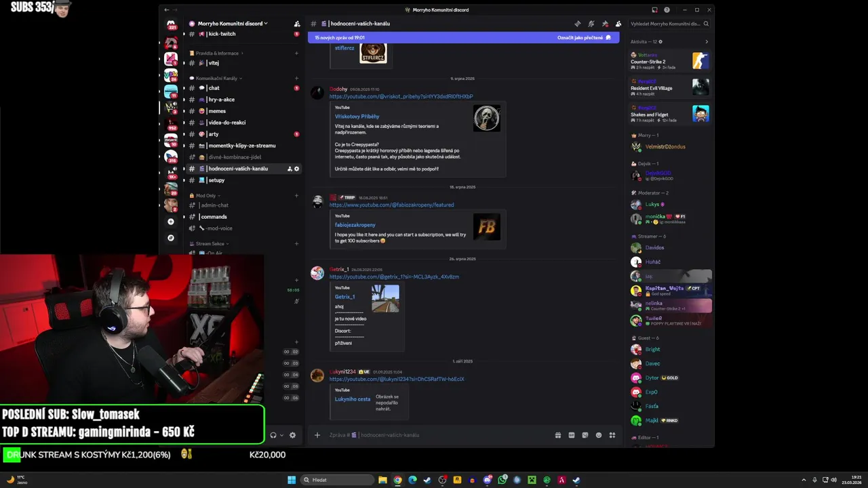Image resolution: width=868 pixels, height=488 pixels.
Task: Open Discover servers compass icon
Action: 171,238
